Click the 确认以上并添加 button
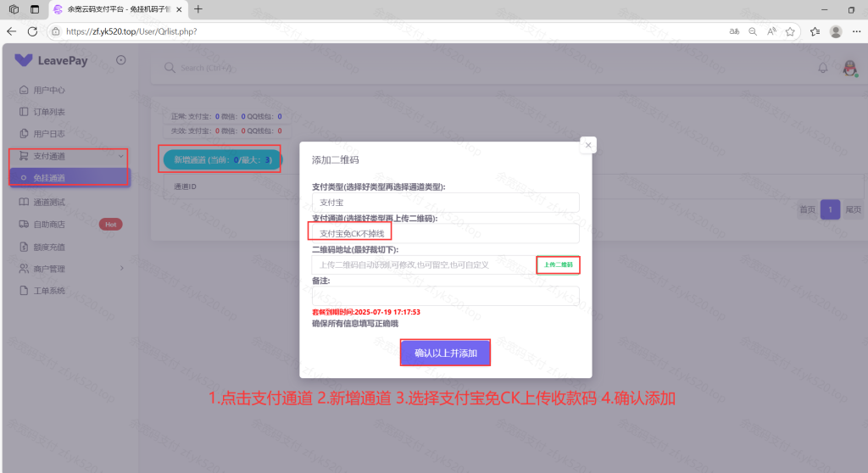868x473 pixels. pos(445,353)
